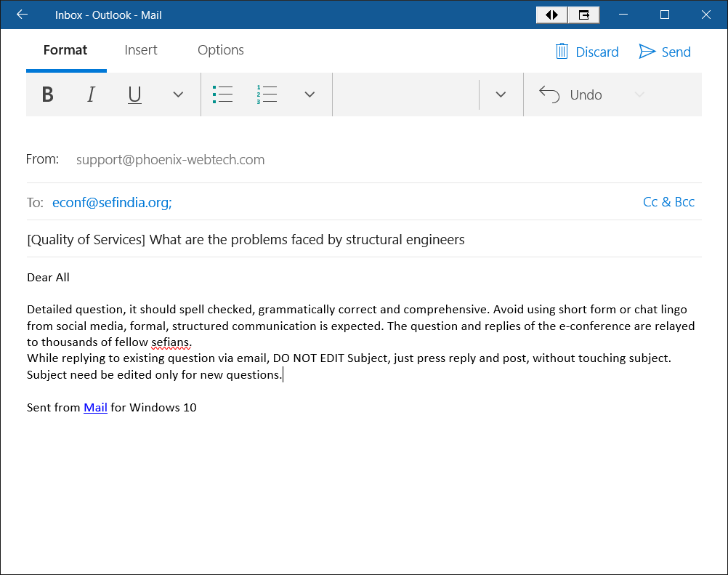Open the styles dropdown chevron
This screenshot has width=728, height=575.
point(501,95)
